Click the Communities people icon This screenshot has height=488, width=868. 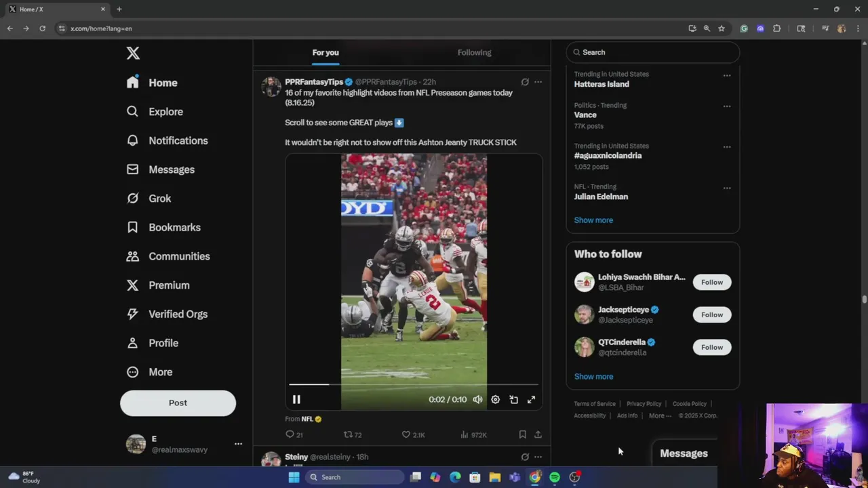(133, 256)
